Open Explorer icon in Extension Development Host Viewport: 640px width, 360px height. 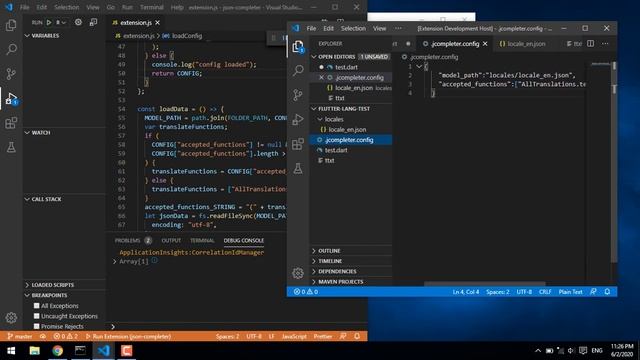(298, 47)
